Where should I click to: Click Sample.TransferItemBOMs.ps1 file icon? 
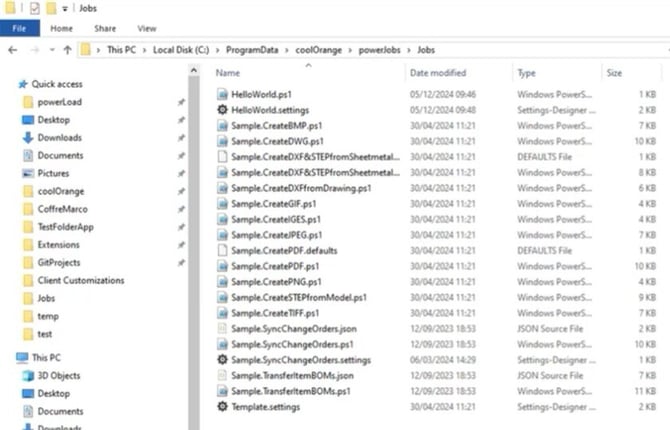point(222,391)
